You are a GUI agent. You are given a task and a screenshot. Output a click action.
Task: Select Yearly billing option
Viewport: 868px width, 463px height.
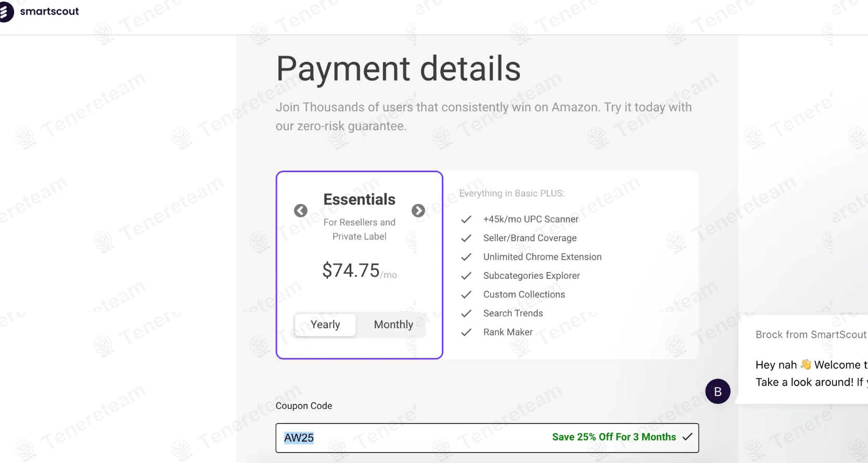point(325,325)
